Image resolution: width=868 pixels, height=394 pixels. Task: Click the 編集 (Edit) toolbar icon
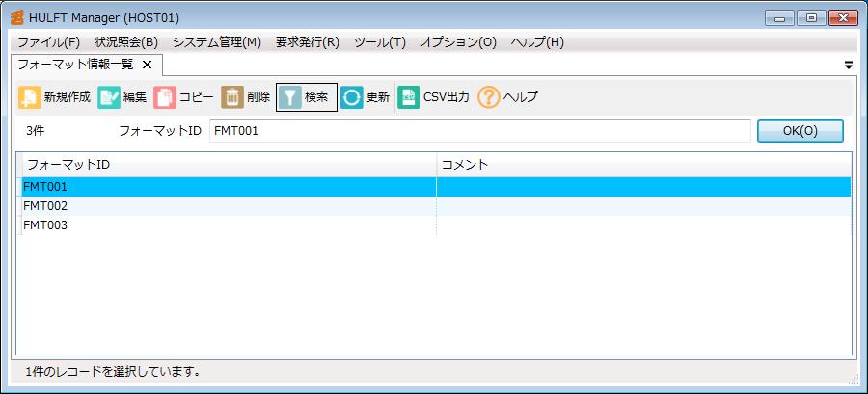[109, 97]
